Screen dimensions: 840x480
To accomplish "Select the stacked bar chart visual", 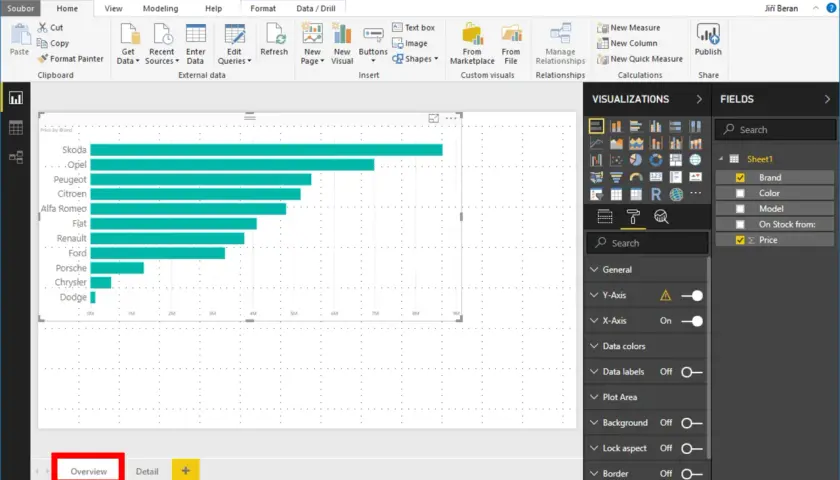I will pyautogui.click(x=596, y=126).
